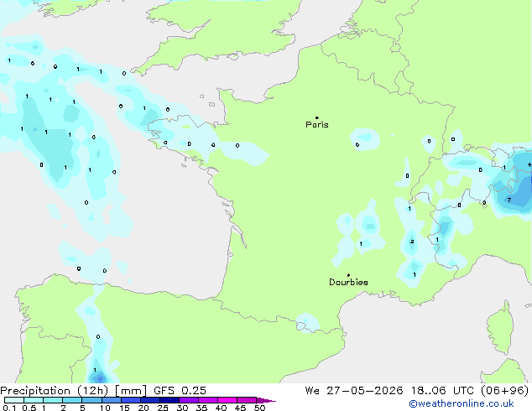The image size is (532, 411).
Task: Click the Dourbies city label
Action: 348,282
